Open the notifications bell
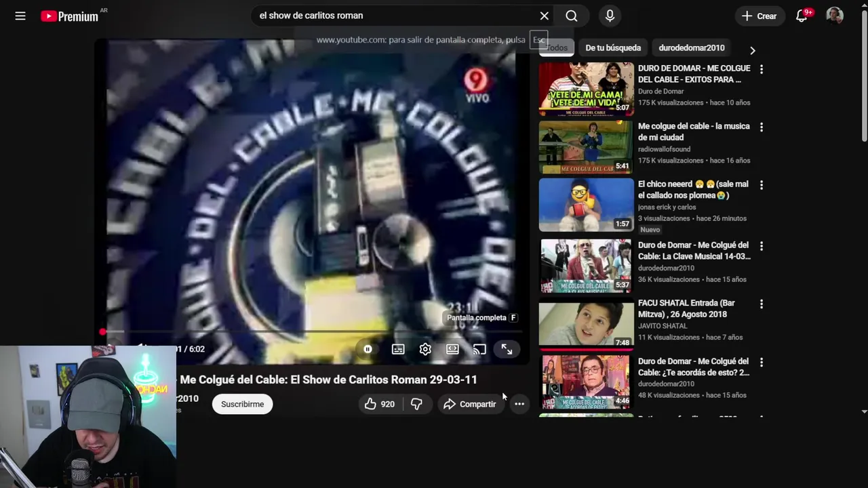This screenshot has width=868, height=488. pos(802,16)
